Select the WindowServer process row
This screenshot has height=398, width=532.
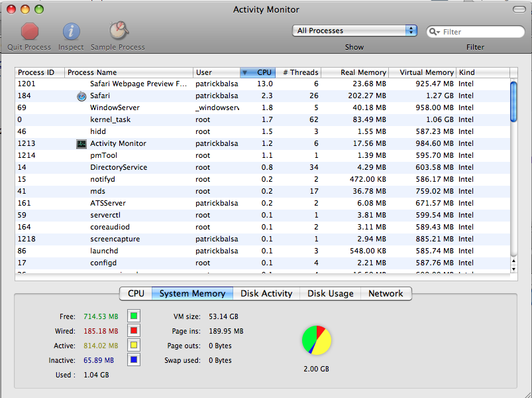pyautogui.click(x=262, y=107)
